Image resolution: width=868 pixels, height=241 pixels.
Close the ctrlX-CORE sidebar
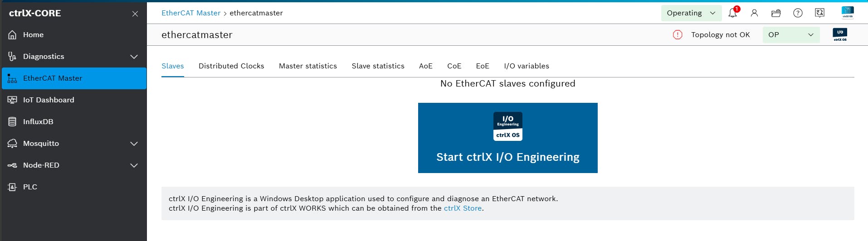click(135, 14)
